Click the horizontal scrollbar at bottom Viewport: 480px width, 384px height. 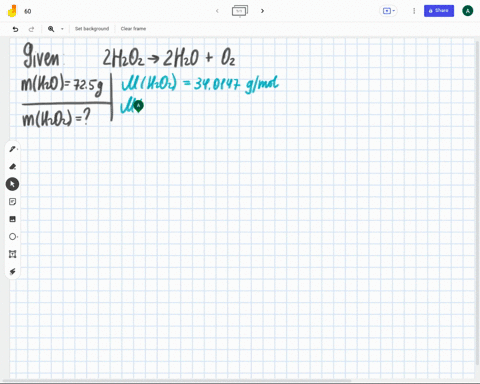177,380
